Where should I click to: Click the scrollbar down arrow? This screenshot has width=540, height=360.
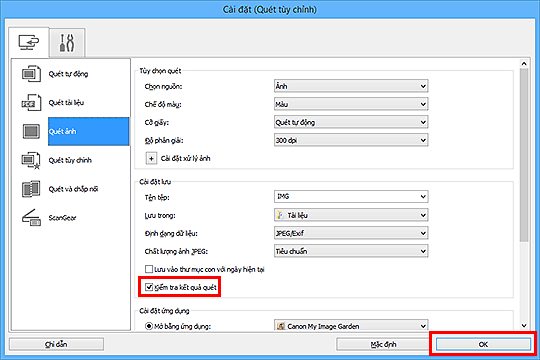(524, 325)
